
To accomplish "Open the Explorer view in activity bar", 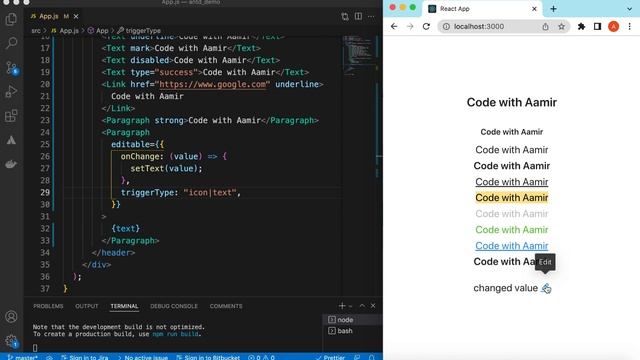I will 11,19.
